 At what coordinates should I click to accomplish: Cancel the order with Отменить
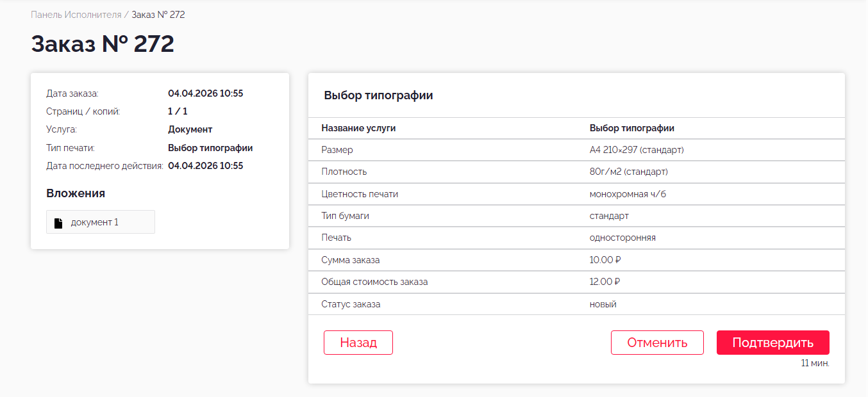click(x=657, y=343)
